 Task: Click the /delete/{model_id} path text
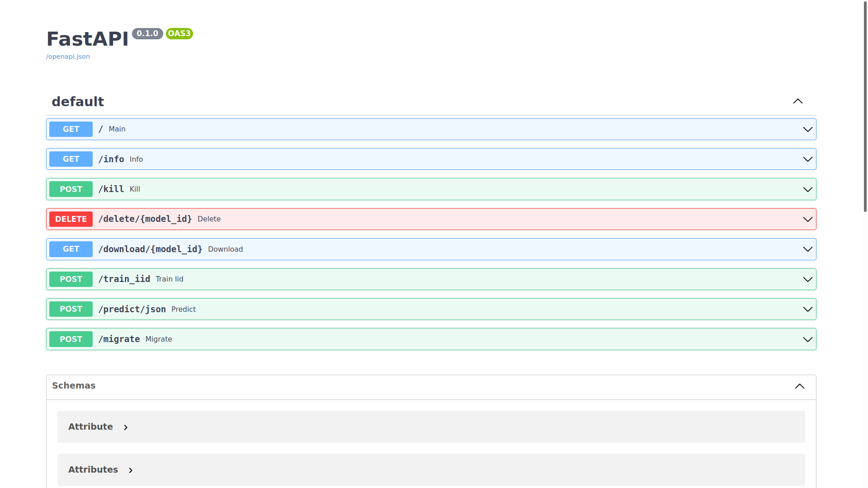click(x=145, y=219)
